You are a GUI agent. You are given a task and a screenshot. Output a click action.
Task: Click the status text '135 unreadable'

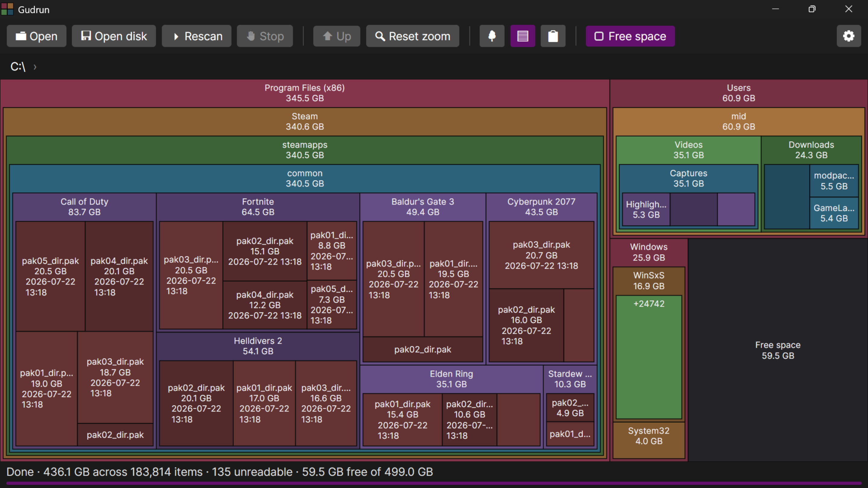tap(252, 472)
